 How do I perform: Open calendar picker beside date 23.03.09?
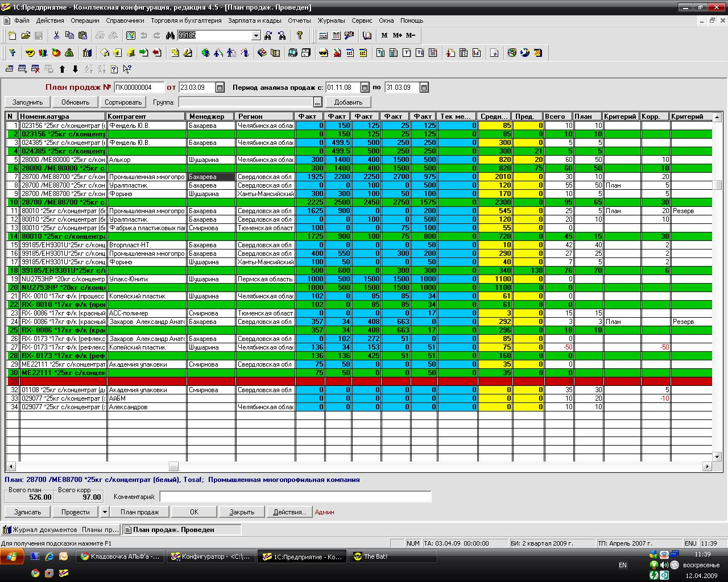coord(219,88)
